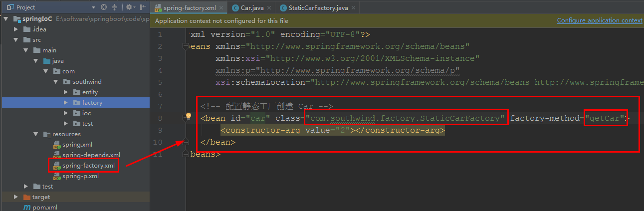Collapse the springIoC project root
The width and height of the screenshot is (644, 211).
pyautogui.click(x=5, y=18)
